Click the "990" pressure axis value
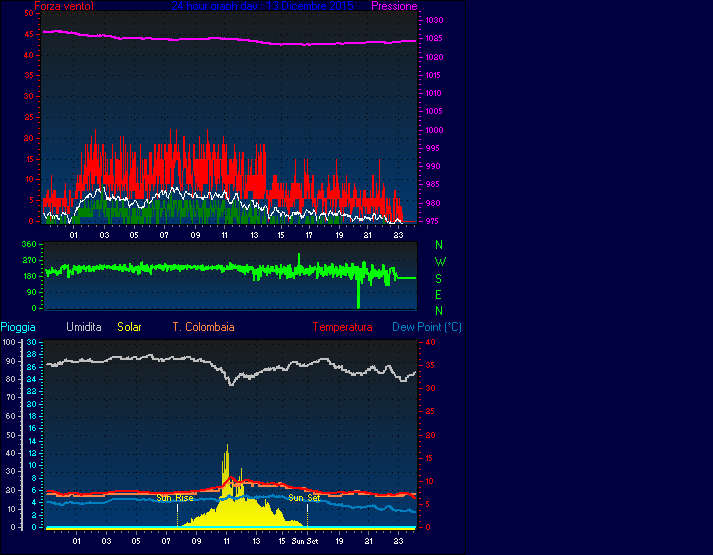The image size is (713, 555). pos(433,166)
